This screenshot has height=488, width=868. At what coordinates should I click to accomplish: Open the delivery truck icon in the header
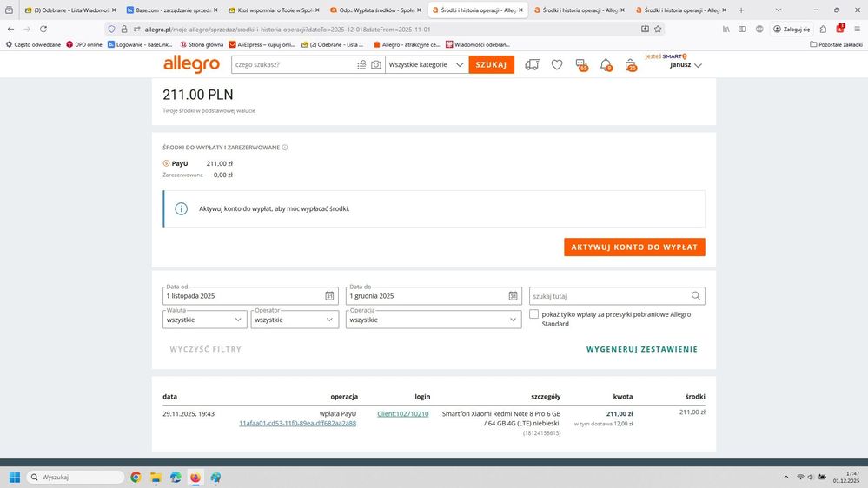click(x=532, y=65)
